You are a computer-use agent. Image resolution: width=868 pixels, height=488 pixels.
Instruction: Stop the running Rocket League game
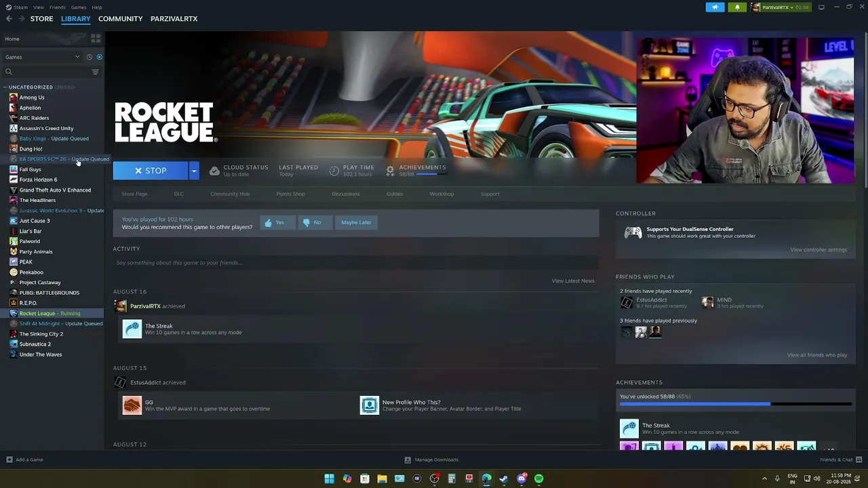coord(151,171)
